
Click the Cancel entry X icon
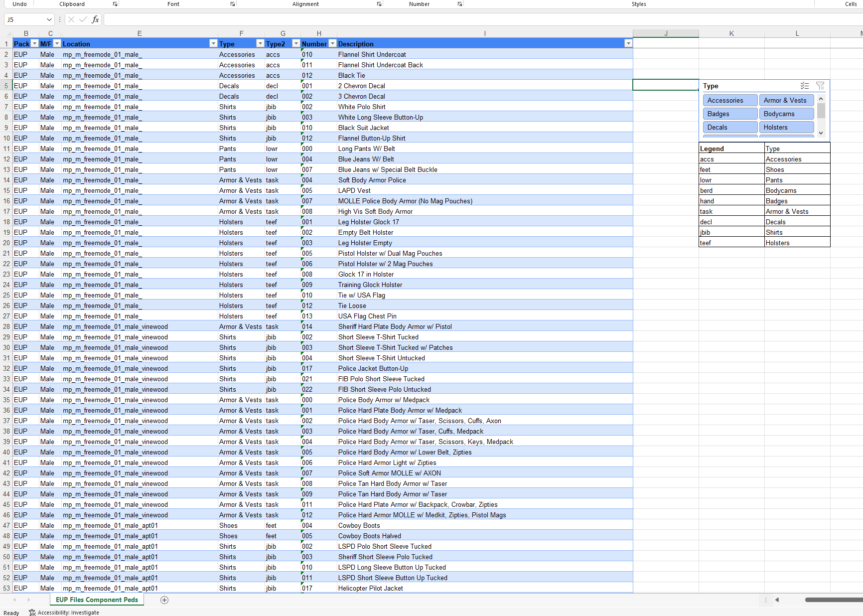[71, 19]
